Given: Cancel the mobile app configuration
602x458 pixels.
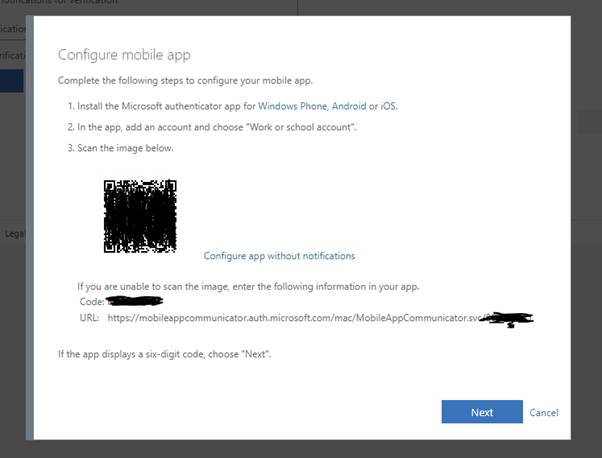Looking at the screenshot, I should (x=544, y=413).
